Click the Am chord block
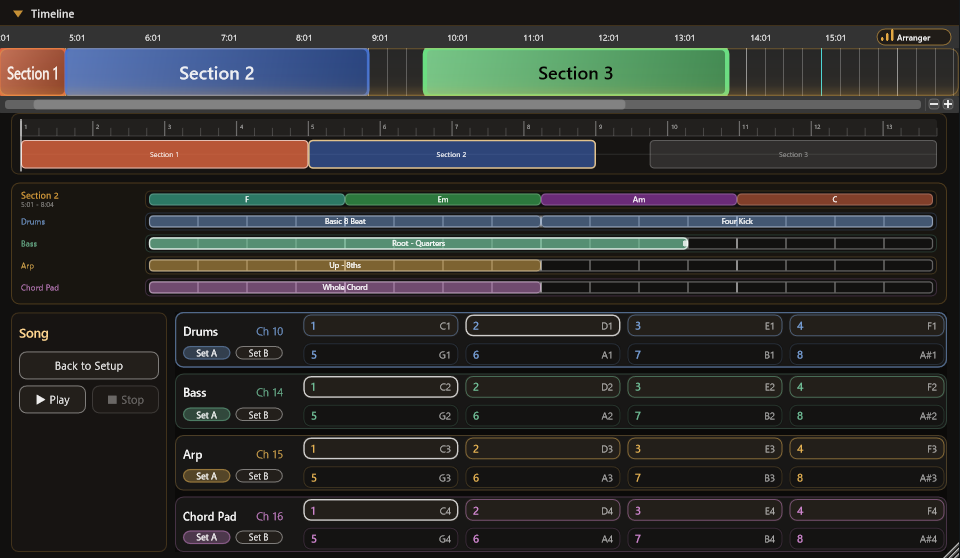The width and height of the screenshot is (960, 558). pyautogui.click(x=639, y=199)
